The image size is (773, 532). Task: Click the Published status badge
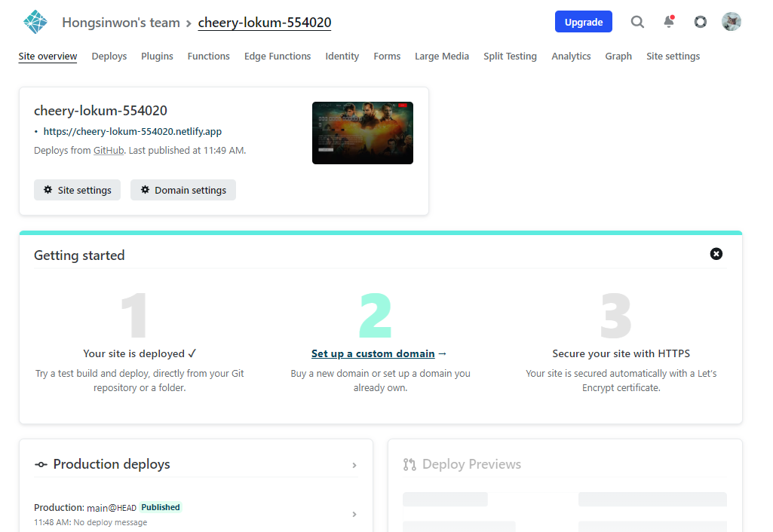161,507
